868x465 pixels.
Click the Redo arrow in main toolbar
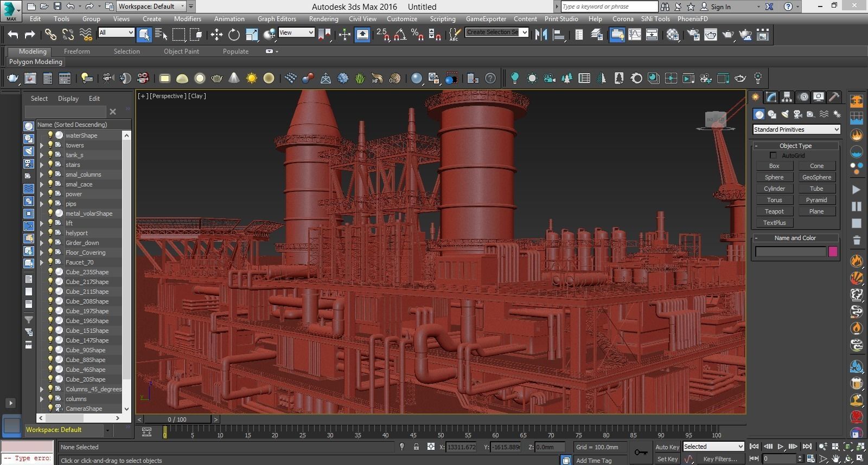[30, 35]
